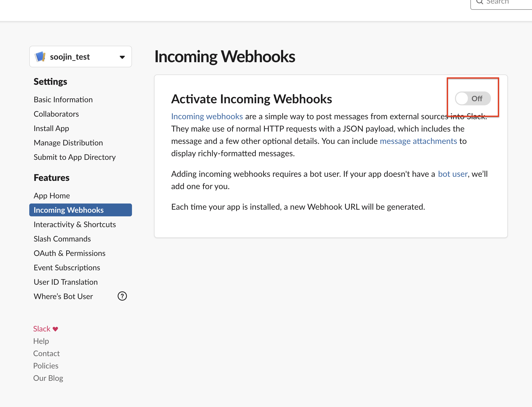Open Basic Information settings
Viewport: 532px width, 407px height.
(63, 100)
